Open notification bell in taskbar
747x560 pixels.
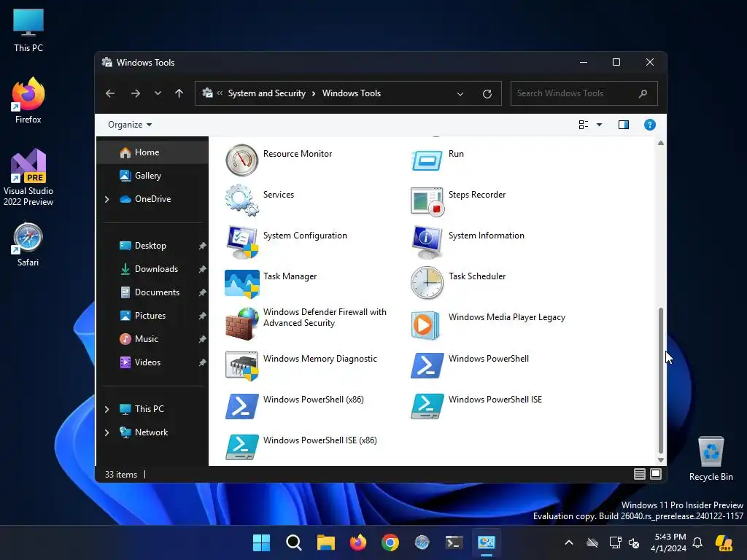tap(697, 542)
